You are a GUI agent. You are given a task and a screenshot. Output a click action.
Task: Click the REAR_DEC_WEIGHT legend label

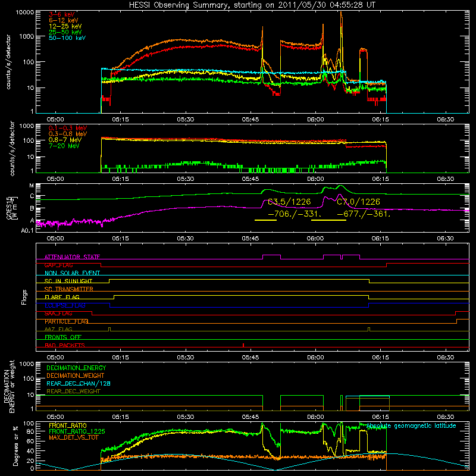tap(73, 392)
